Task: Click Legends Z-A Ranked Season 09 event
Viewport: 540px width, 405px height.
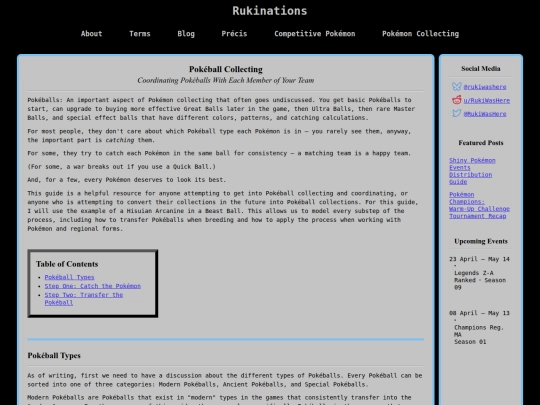Action: (x=480, y=280)
